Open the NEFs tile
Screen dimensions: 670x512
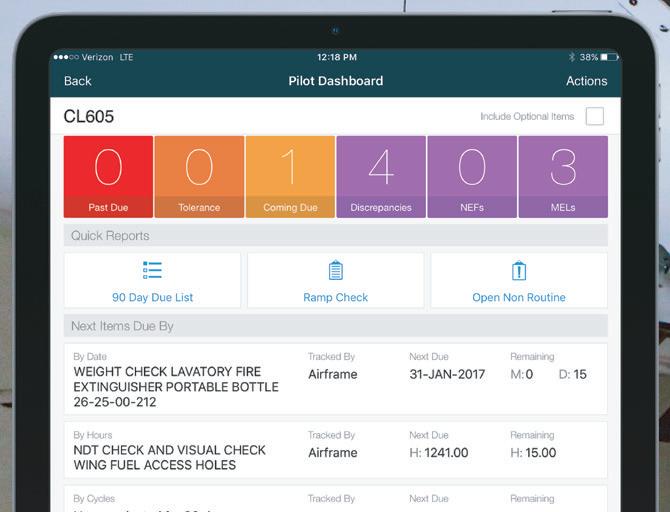(x=472, y=177)
